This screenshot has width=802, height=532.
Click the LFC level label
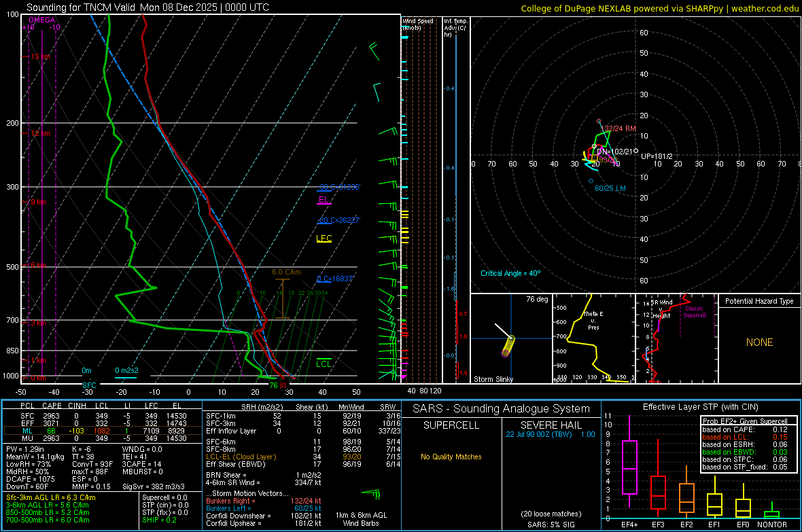click(x=324, y=238)
